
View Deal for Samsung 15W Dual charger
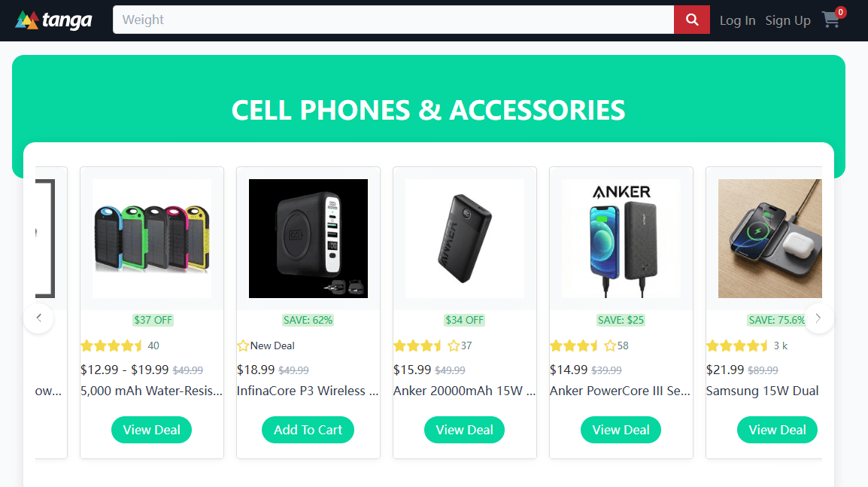(x=777, y=430)
